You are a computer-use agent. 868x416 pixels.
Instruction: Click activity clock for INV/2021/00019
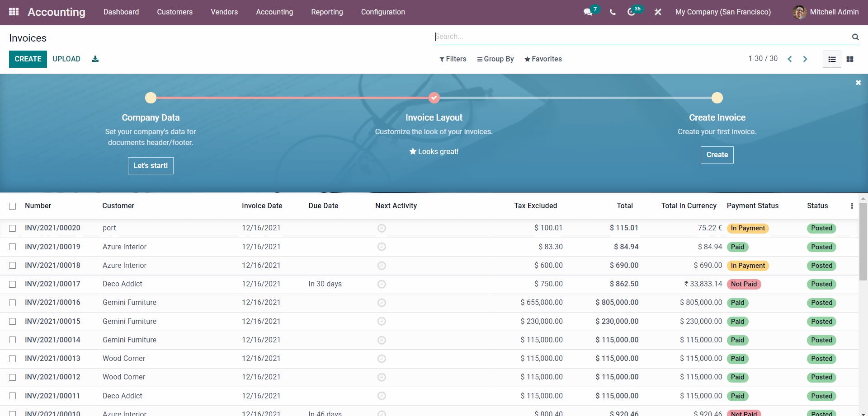tap(382, 247)
